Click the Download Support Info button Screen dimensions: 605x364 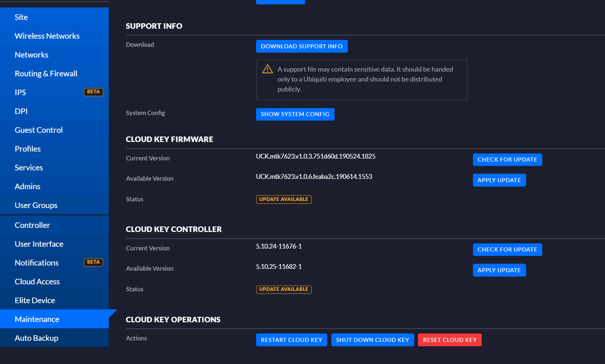pyautogui.click(x=301, y=46)
